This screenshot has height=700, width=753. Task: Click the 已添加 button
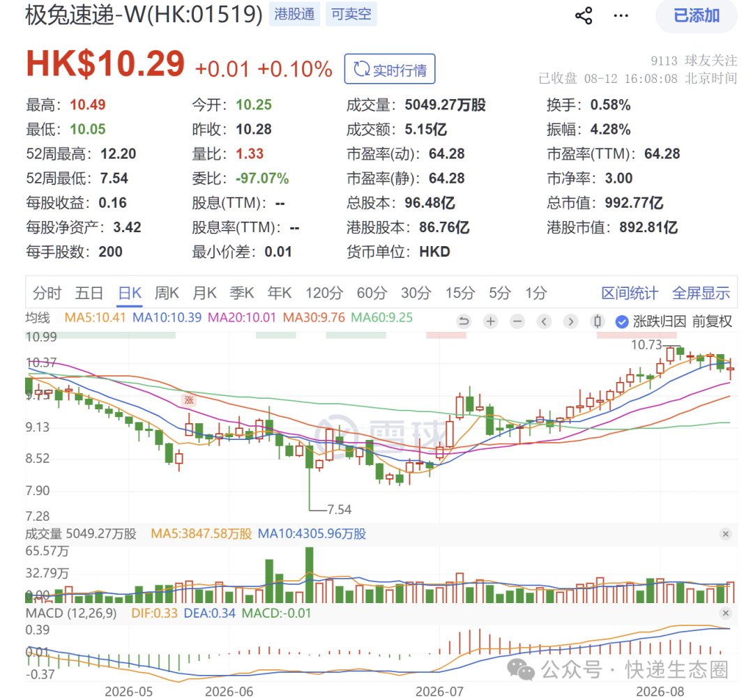pos(697,16)
